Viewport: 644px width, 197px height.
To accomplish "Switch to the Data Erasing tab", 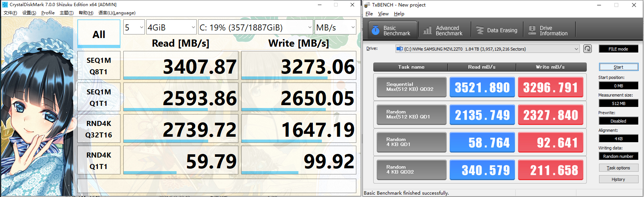I will coord(497,31).
